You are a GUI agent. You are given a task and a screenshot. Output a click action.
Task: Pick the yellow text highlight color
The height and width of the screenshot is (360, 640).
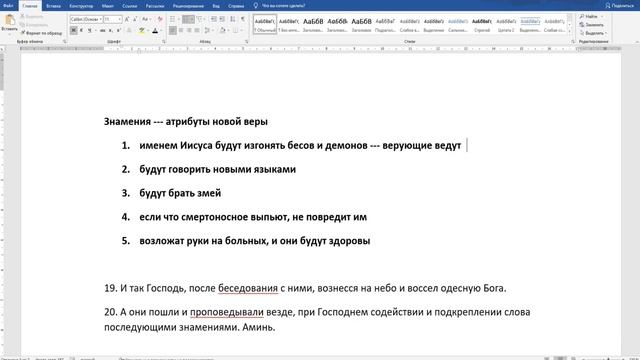pos(141,31)
